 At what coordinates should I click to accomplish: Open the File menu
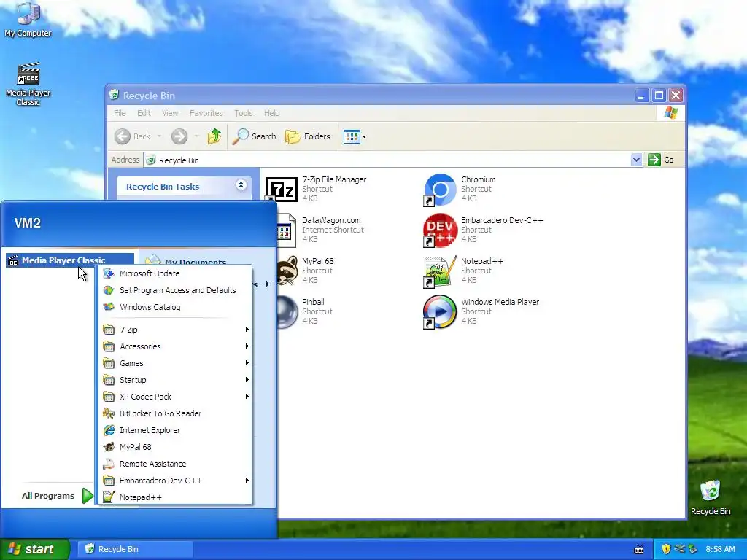tap(120, 113)
